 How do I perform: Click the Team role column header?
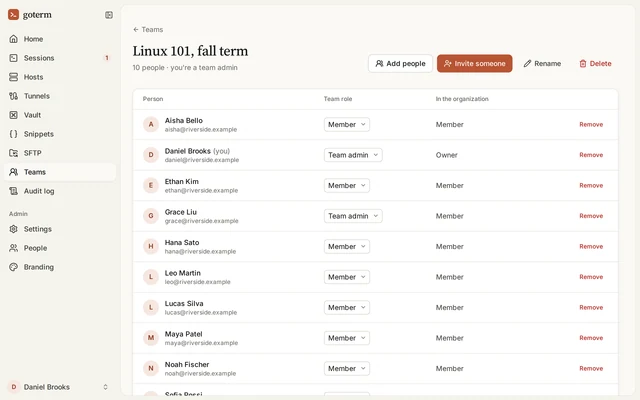(338, 99)
